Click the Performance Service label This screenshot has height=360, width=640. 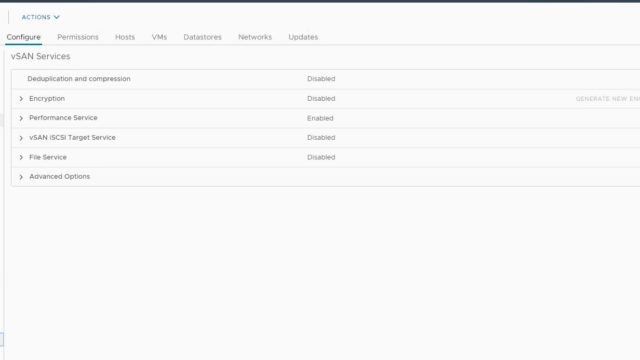click(63, 118)
